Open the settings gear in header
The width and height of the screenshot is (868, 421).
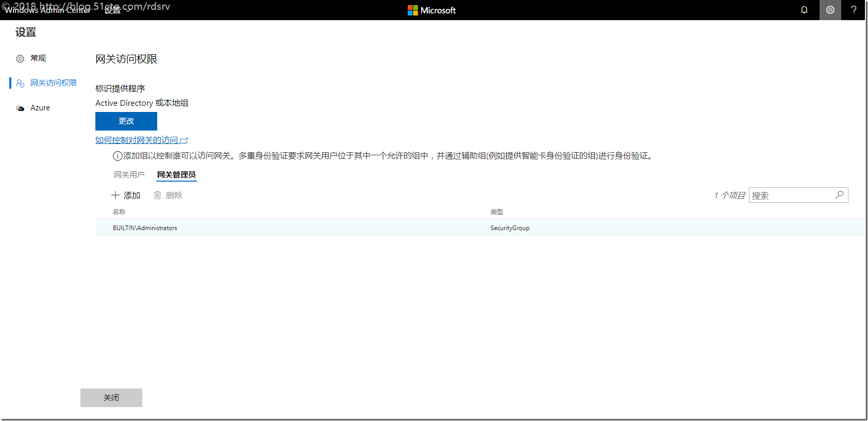coord(830,10)
